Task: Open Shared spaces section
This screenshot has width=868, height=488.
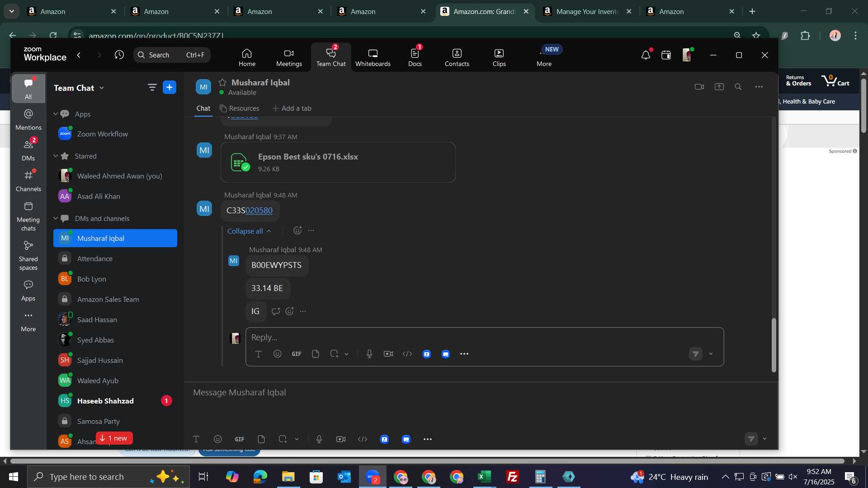Action: point(28,256)
